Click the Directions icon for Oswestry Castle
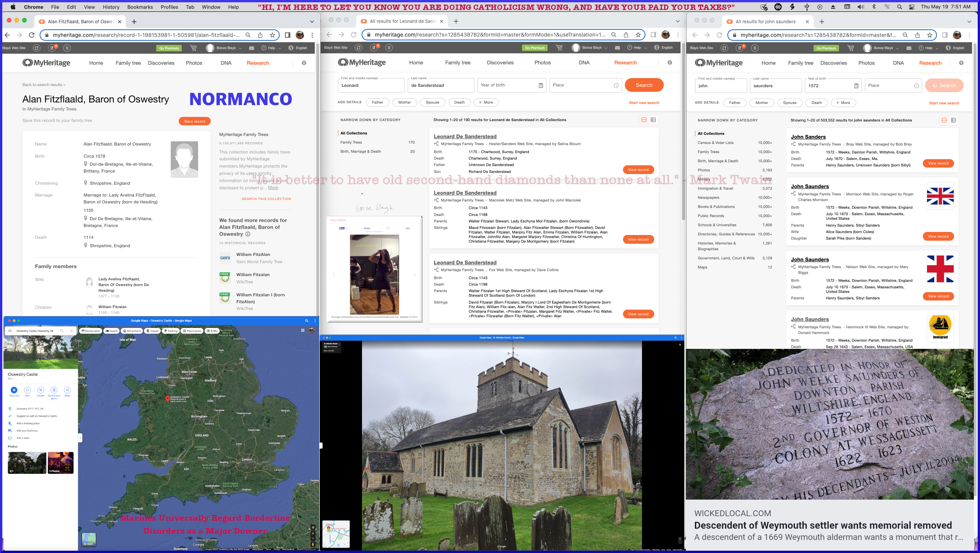980x553 pixels. pyautogui.click(x=14, y=390)
